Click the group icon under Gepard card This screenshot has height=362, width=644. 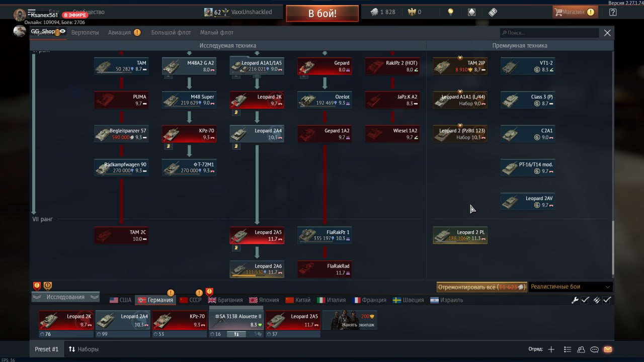(303, 77)
